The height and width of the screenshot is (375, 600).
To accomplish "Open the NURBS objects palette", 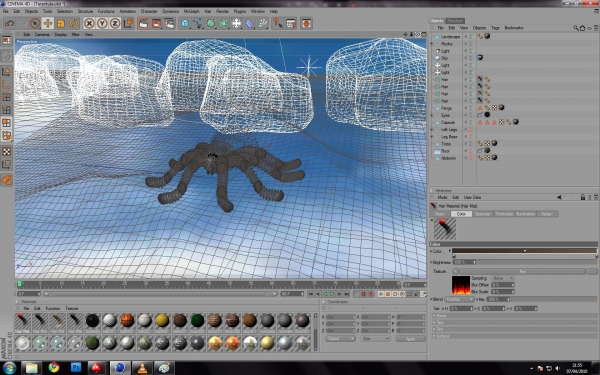I will tap(211, 23).
